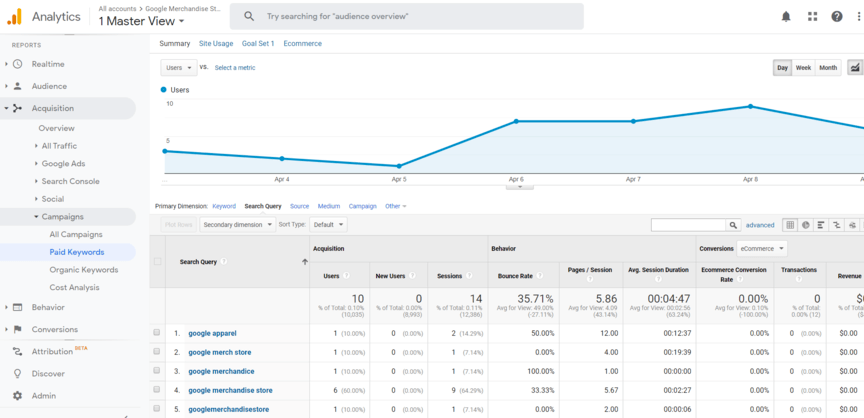Select the comparison view icon
The height and width of the screenshot is (418, 864).
tap(836, 225)
